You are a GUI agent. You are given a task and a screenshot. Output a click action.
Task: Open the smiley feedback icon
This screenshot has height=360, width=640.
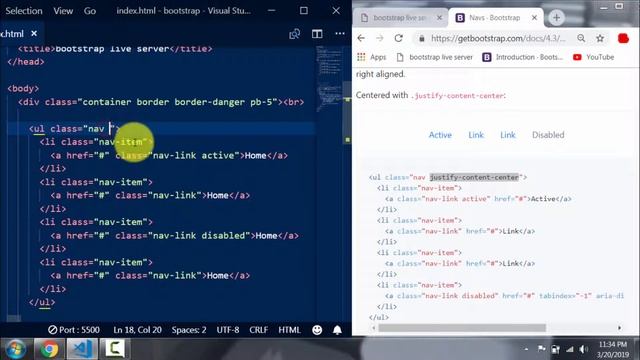(x=317, y=330)
